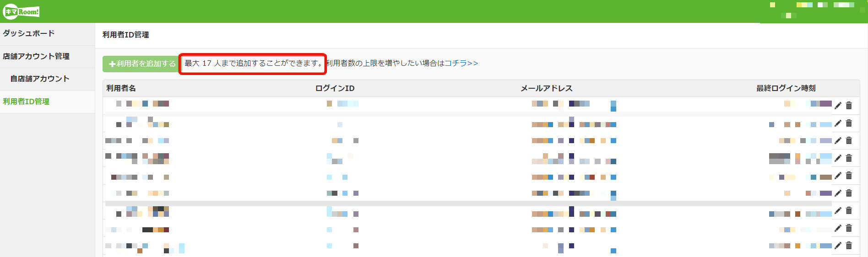This screenshot has height=257, width=868.
Task: Open 自店舗アカウント submenu item
Action: 40,79
